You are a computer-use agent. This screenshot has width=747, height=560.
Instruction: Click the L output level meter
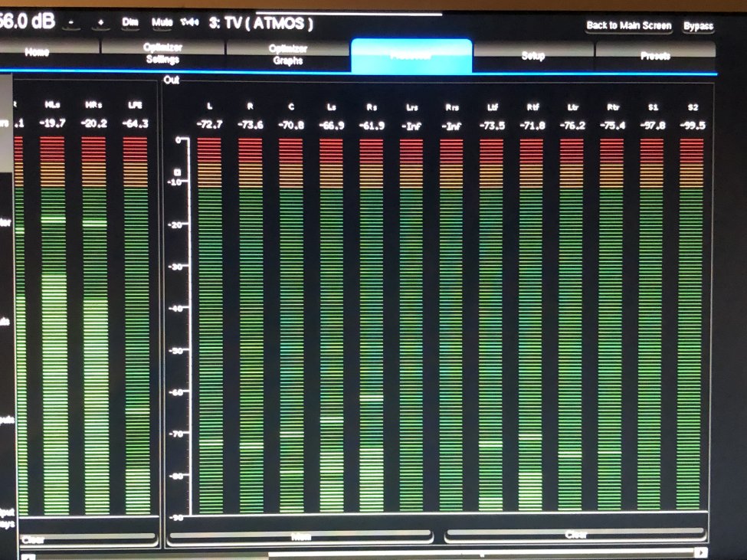(210, 326)
